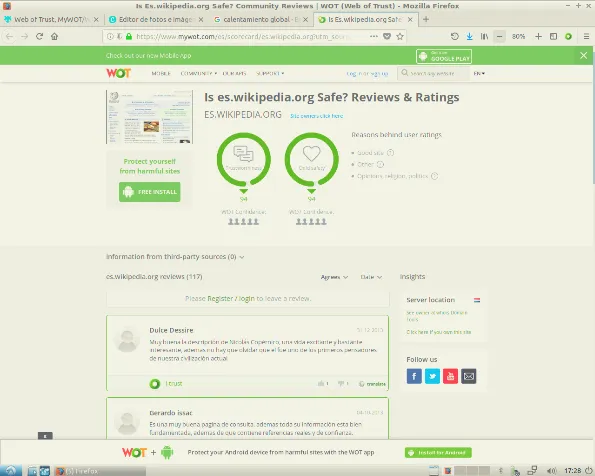Click the Site owners click here link
The width and height of the screenshot is (595, 476).
click(x=316, y=116)
